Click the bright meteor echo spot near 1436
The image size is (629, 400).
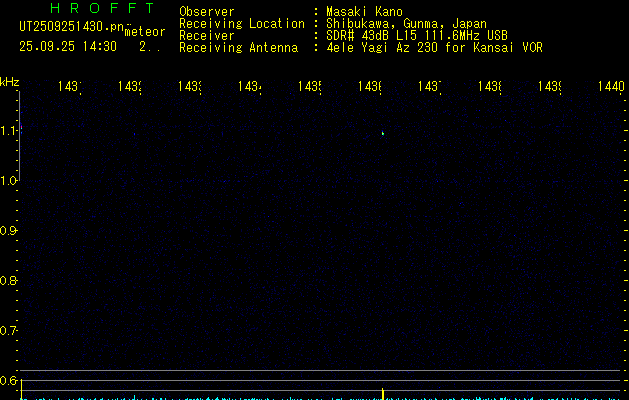tap(383, 133)
